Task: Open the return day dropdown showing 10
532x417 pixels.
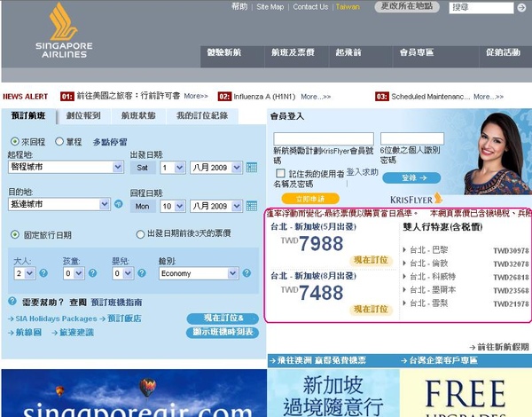Action: (173, 206)
